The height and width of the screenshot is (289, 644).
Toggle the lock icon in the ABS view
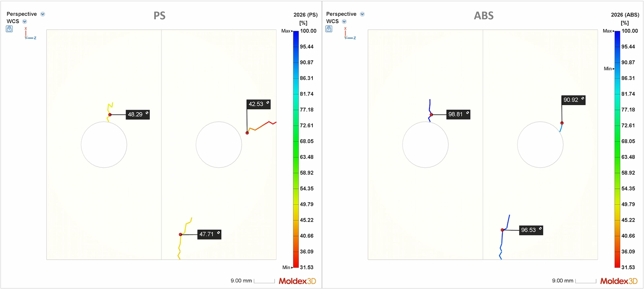pos(329,29)
